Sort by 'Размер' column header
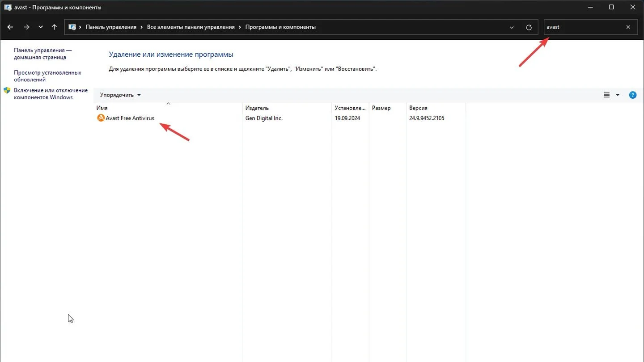644x362 pixels. point(387,108)
